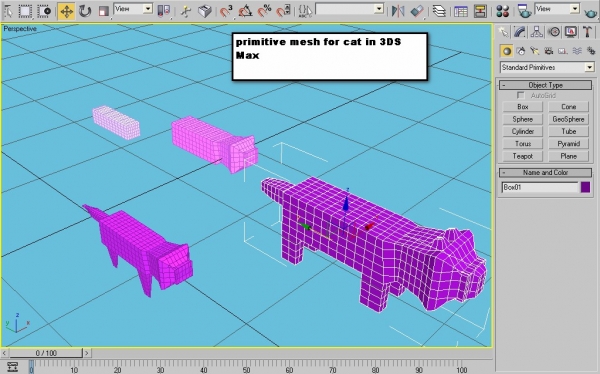Select the Scale tool
Viewport: 600px width, 374px height.
coord(103,11)
